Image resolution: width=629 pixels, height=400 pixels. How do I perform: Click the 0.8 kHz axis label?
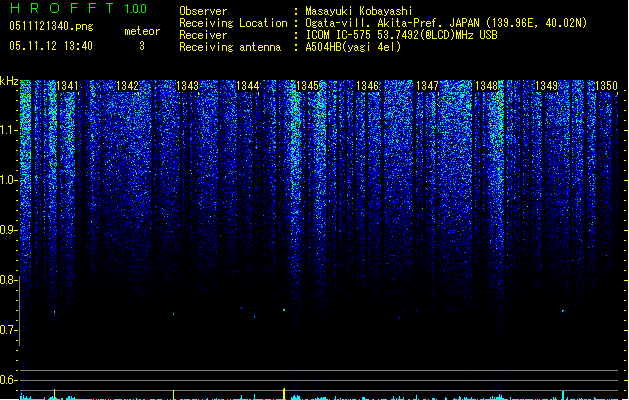pyautogui.click(x=8, y=280)
